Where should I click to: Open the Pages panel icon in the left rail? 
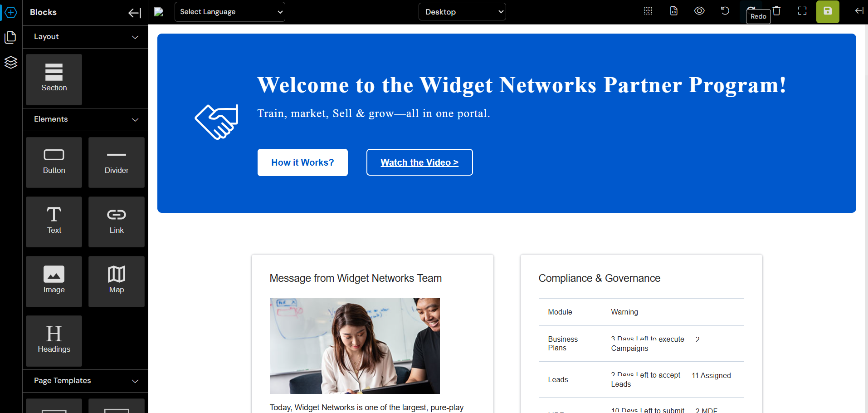click(10, 37)
